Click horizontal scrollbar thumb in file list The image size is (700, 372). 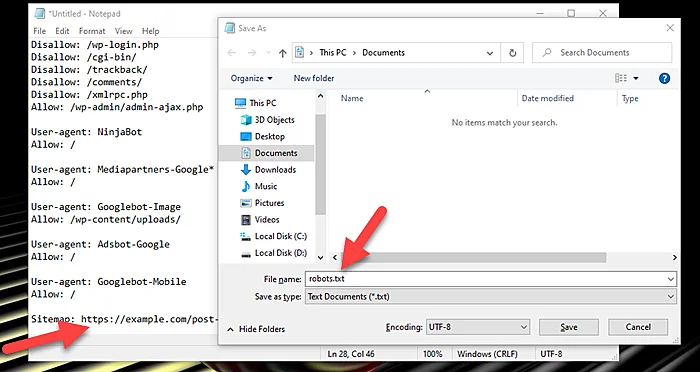pyautogui.click(x=473, y=257)
